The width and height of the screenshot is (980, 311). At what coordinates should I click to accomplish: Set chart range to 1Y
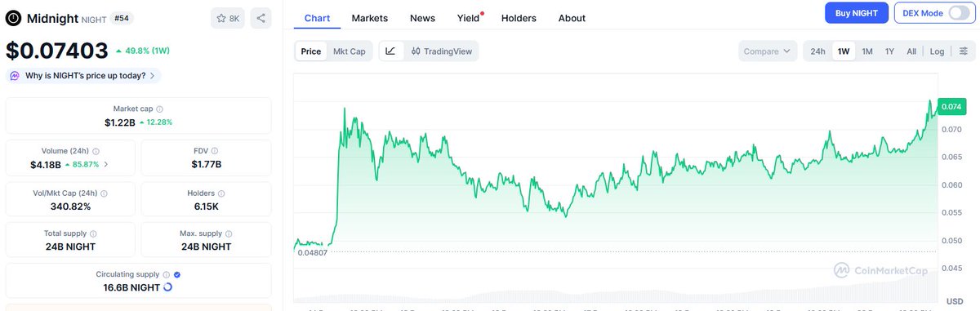point(889,51)
